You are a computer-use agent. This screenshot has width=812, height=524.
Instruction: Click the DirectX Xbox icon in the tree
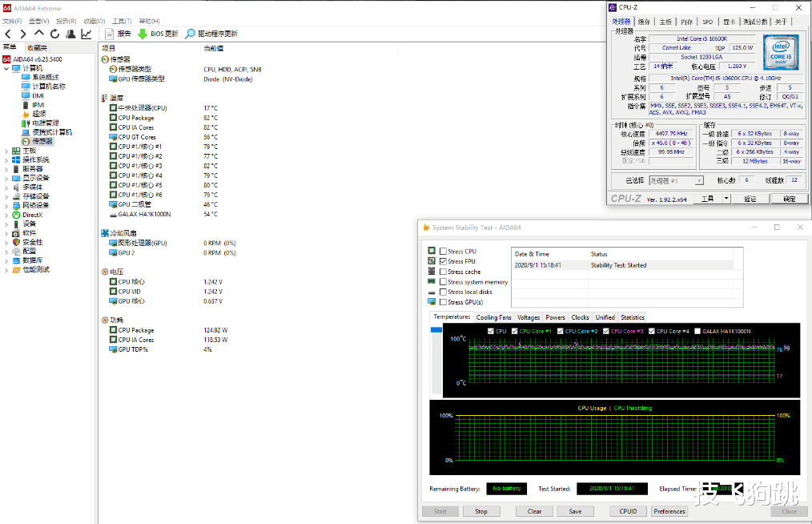click(16, 215)
